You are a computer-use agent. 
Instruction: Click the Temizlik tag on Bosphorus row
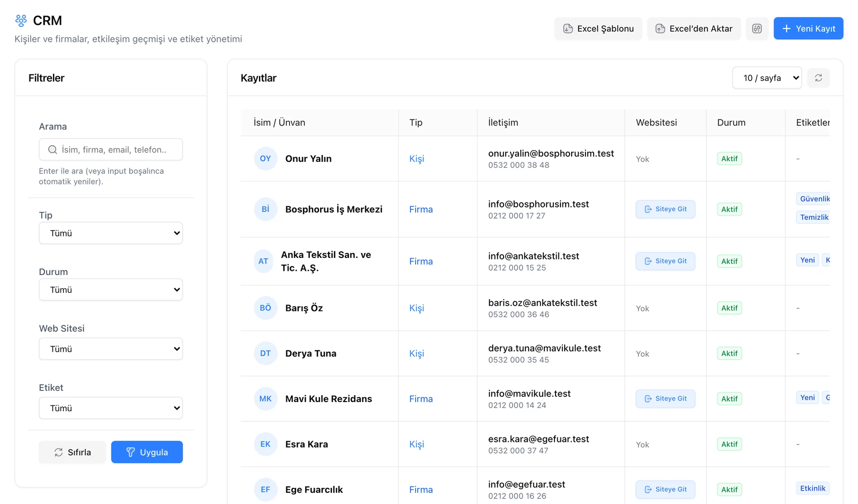813,217
